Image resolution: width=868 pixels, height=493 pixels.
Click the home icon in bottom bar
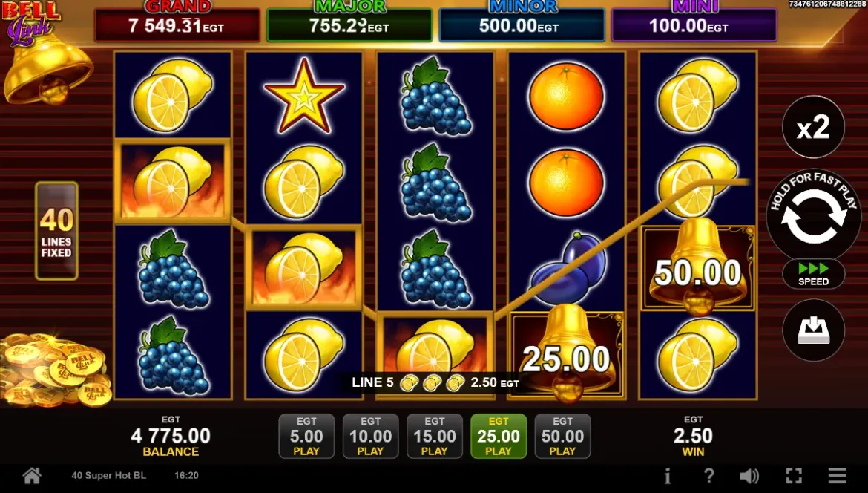tap(32, 475)
